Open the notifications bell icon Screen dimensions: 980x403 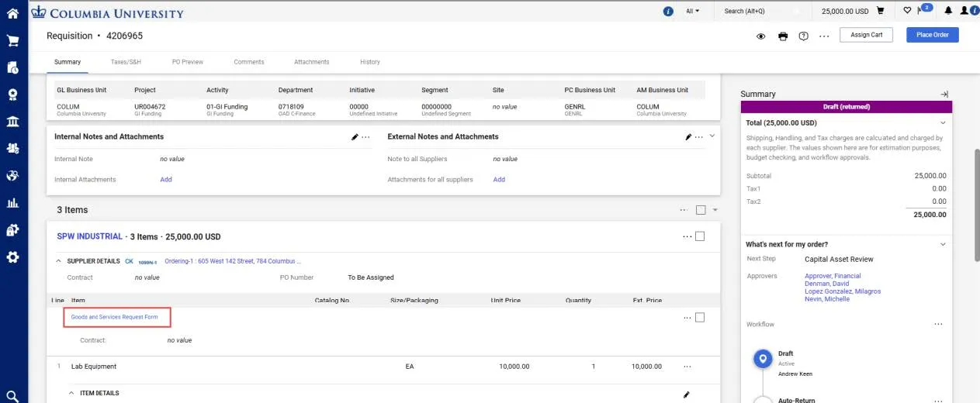pos(947,11)
